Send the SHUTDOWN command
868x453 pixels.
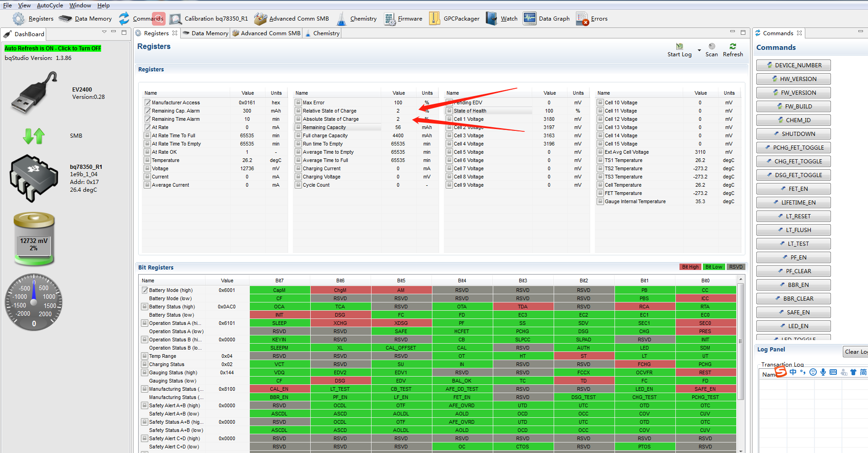click(x=793, y=134)
